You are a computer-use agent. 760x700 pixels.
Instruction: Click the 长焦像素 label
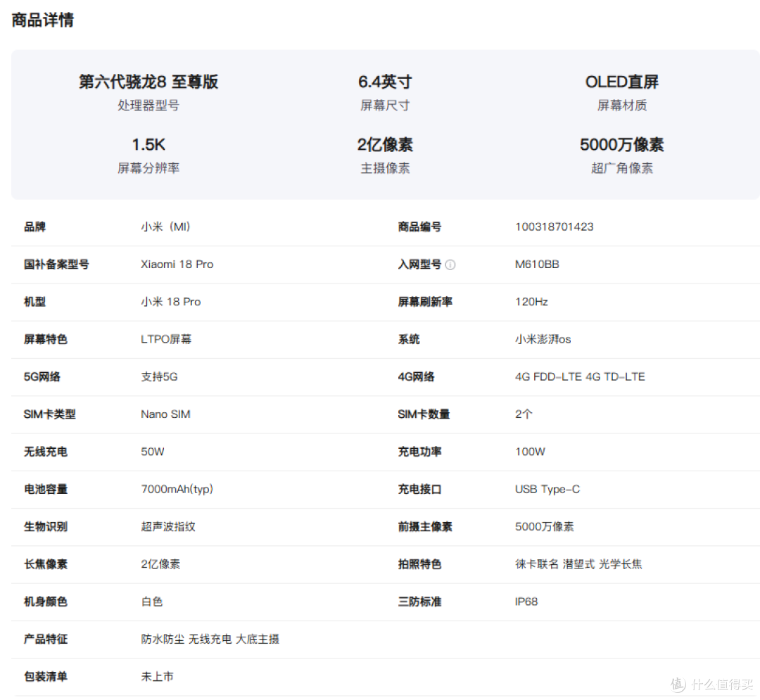coord(46,564)
